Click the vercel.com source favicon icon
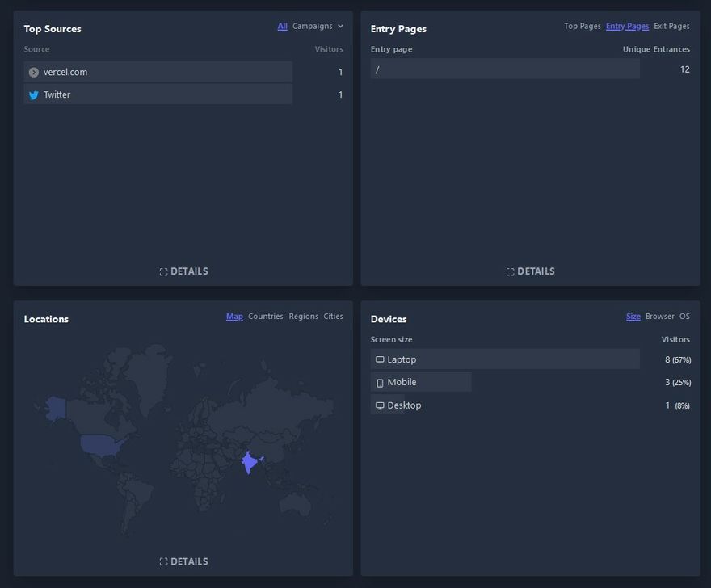This screenshot has width=711, height=588. [33, 72]
